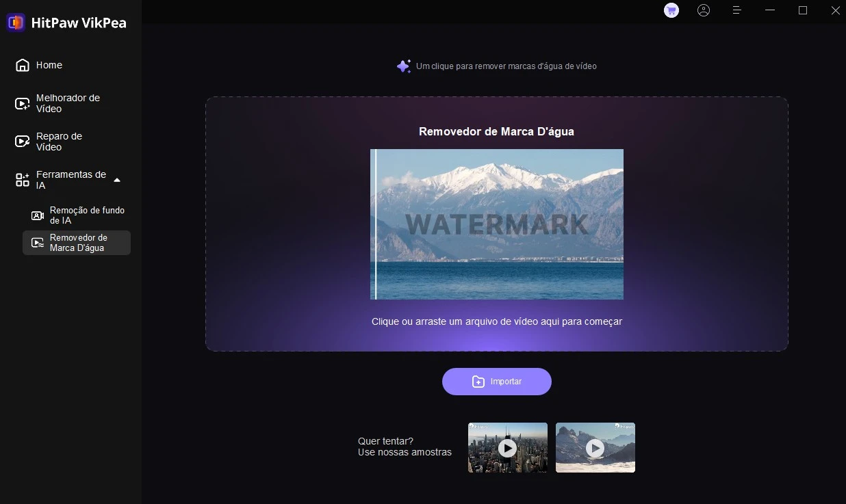Click the Melhorador de Vídeo icon

tap(23, 103)
